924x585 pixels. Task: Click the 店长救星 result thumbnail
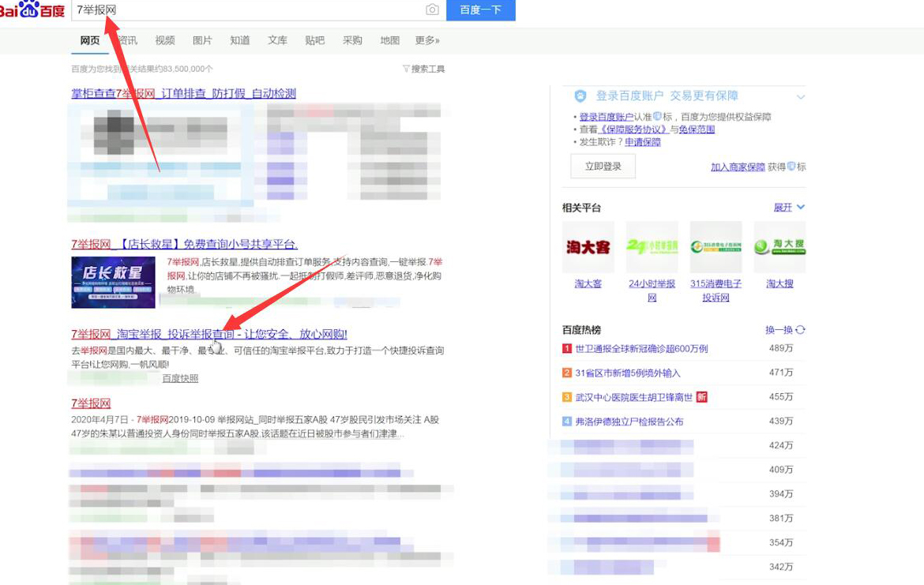tap(113, 282)
